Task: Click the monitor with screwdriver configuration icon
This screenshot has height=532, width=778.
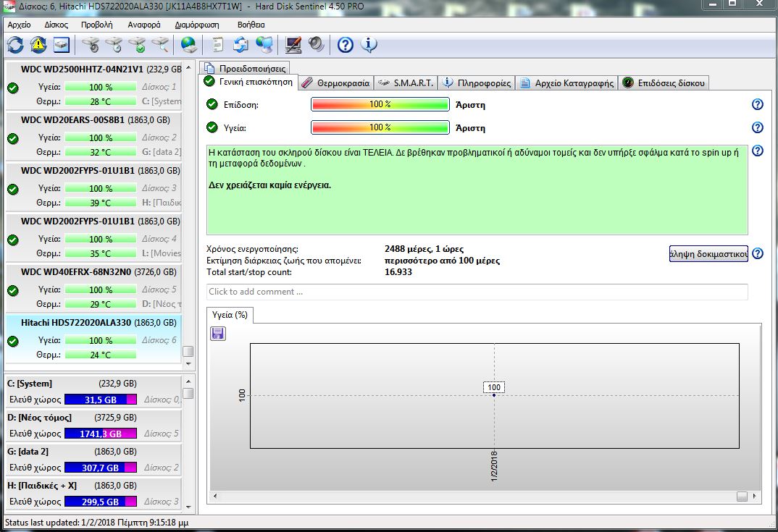Action: pyautogui.click(x=293, y=45)
